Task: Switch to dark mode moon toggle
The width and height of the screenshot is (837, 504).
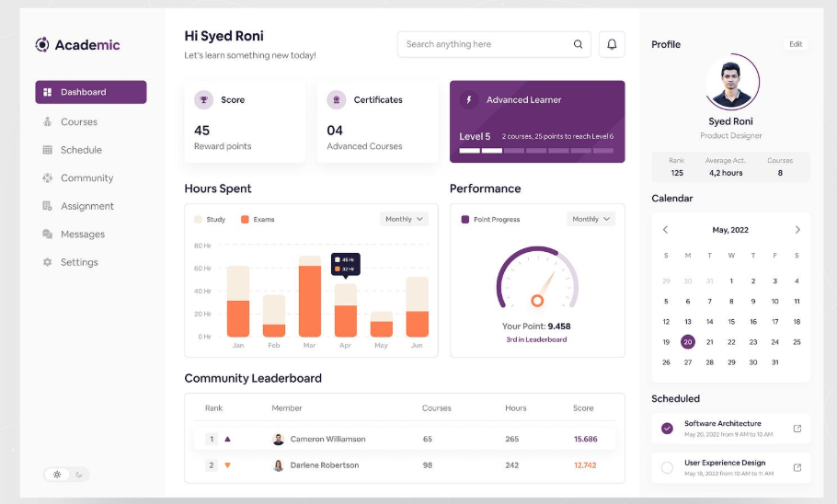Action: click(79, 475)
